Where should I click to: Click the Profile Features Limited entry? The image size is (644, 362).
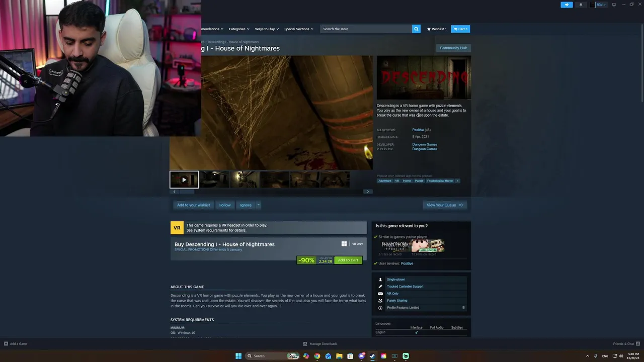(x=403, y=308)
